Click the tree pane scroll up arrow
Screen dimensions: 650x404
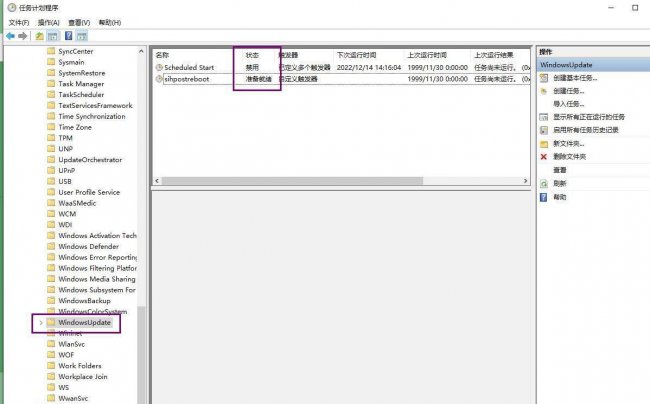click(x=141, y=51)
